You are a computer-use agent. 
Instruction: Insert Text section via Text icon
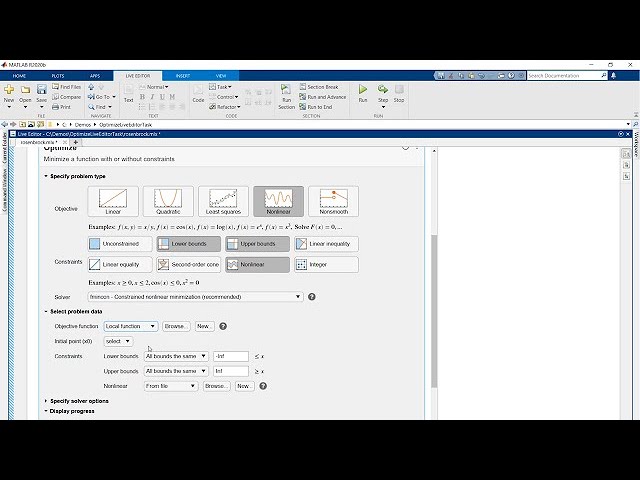tap(129, 93)
